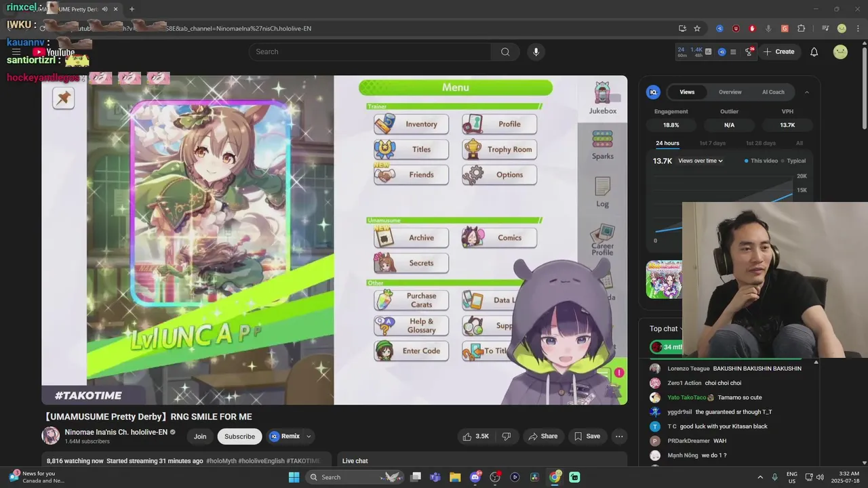Image resolution: width=868 pixels, height=488 pixels.
Task: Switch to the AI Coach tab
Action: (773, 92)
